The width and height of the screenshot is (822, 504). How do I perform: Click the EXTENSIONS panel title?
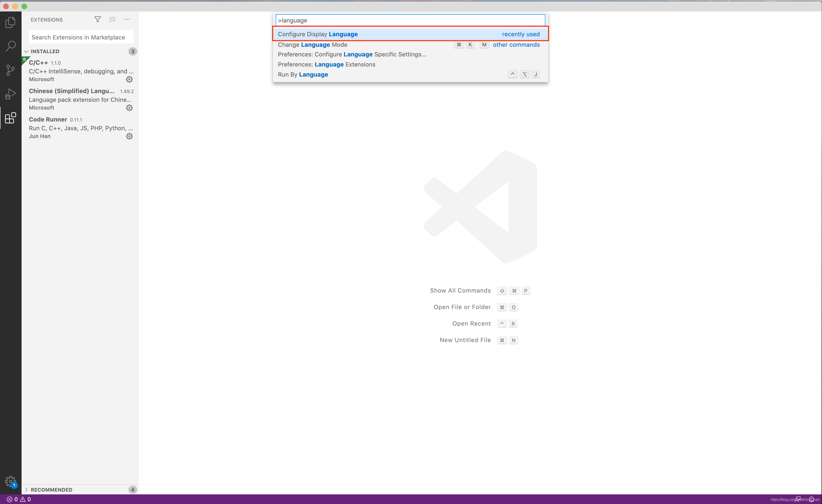pos(47,20)
